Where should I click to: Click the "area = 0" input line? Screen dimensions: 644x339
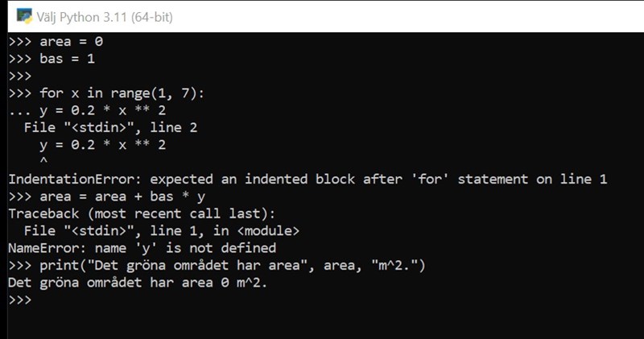click(71, 41)
